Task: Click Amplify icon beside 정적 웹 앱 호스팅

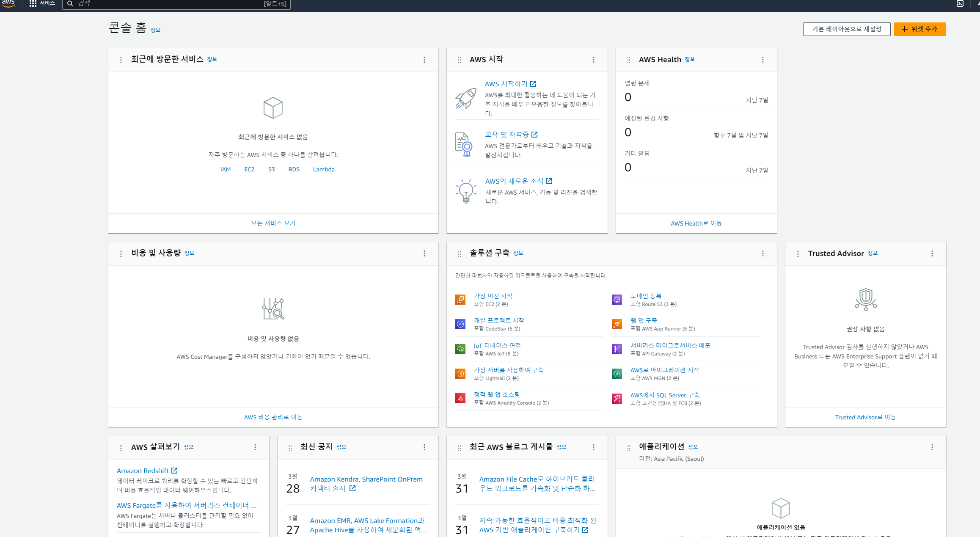Action: tap(460, 398)
